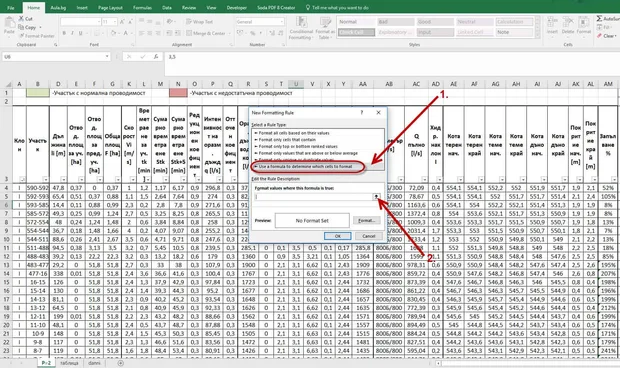Click the Percent Style icon

[x=253, y=33]
